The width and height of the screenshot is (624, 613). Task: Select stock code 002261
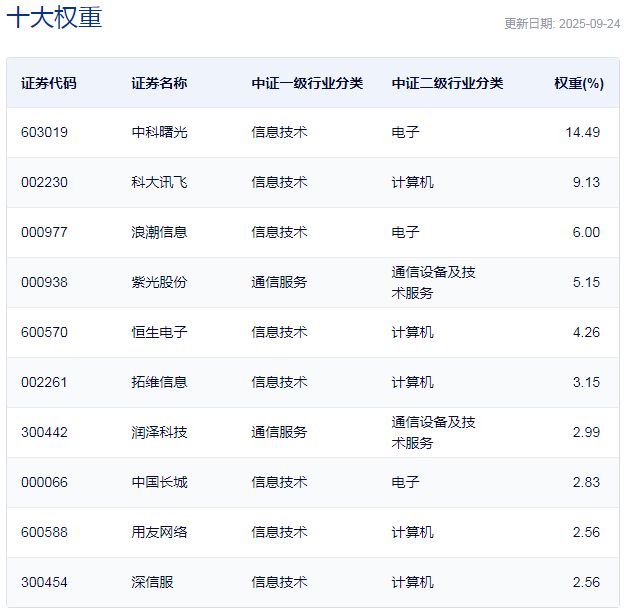point(45,382)
